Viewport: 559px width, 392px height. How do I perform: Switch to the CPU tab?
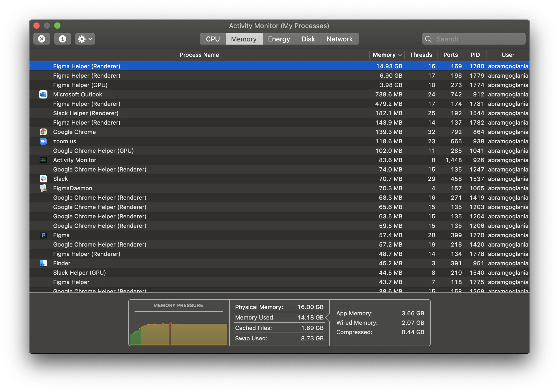(x=213, y=39)
